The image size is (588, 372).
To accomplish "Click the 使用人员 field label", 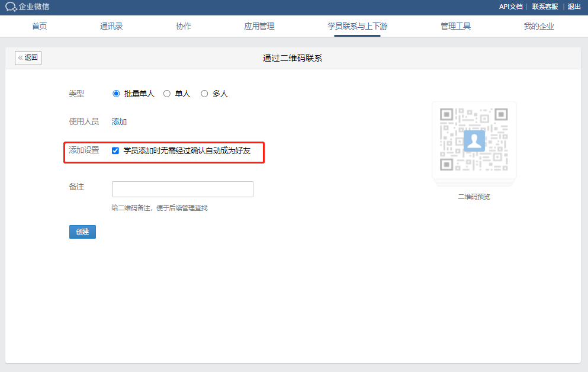I will (x=84, y=121).
